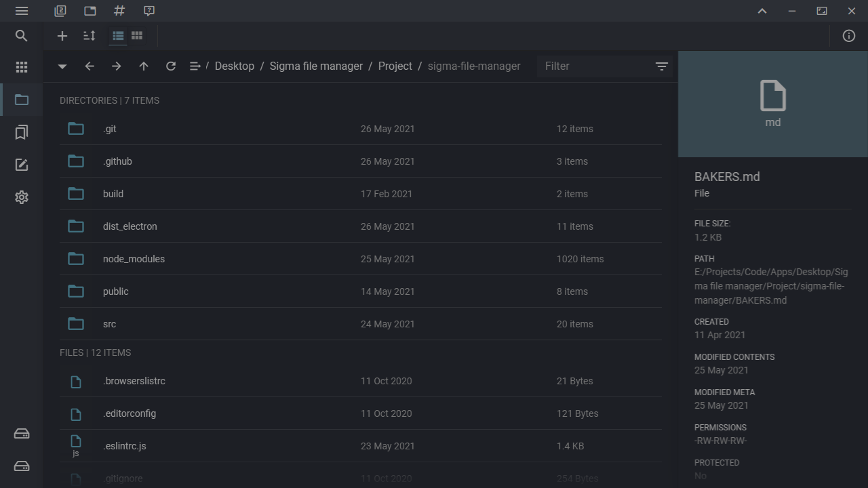The width and height of the screenshot is (868, 488).
Task: Select the .editorconfig file
Action: click(361, 413)
